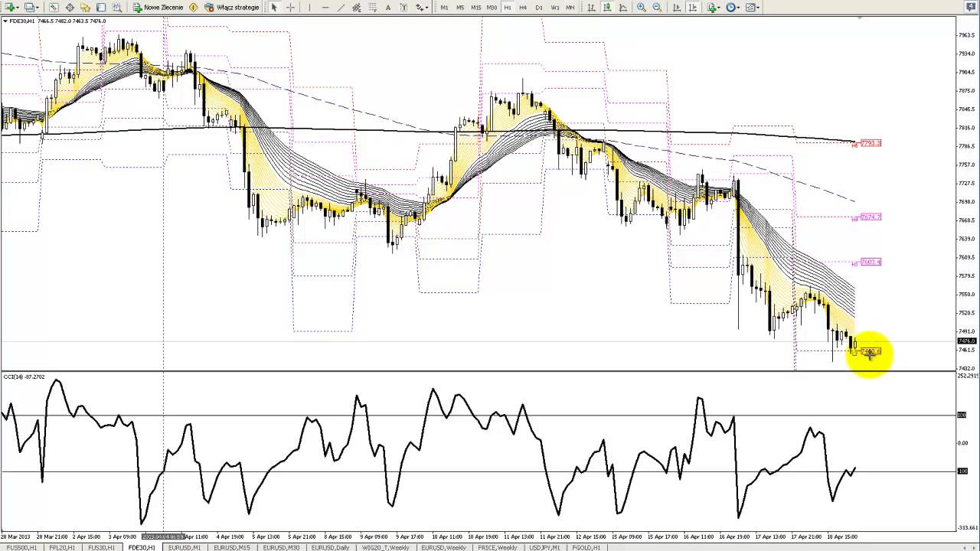Open the EURUSD,Weekly chart tab
Viewport: 980px width, 551px height.
coord(443,547)
